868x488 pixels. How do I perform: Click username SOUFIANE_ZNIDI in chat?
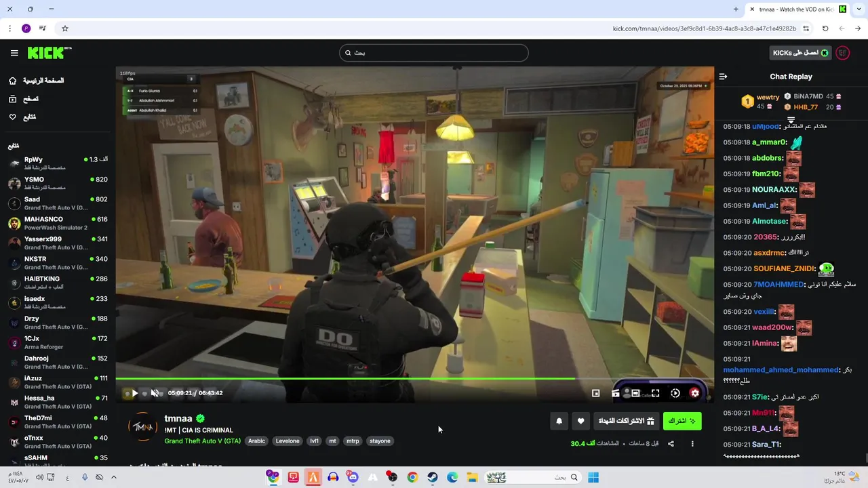[784, 269]
